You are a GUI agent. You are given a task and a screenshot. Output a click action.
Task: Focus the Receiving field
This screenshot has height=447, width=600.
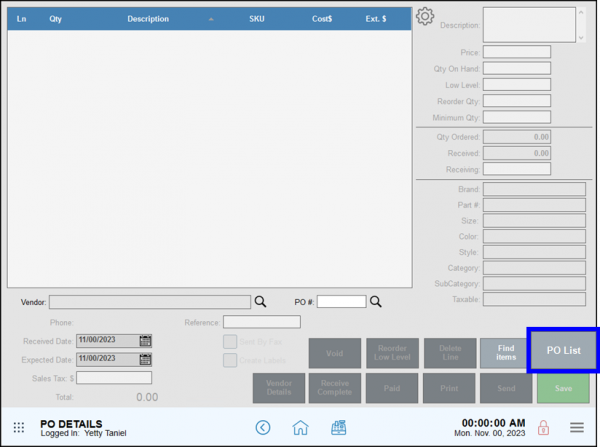517,169
